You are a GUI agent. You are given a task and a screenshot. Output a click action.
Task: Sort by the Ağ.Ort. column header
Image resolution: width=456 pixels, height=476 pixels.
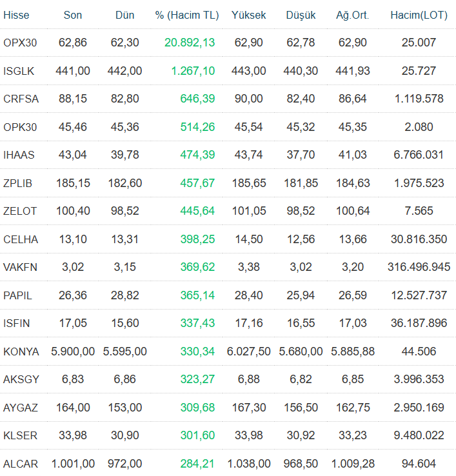[x=353, y=15]
